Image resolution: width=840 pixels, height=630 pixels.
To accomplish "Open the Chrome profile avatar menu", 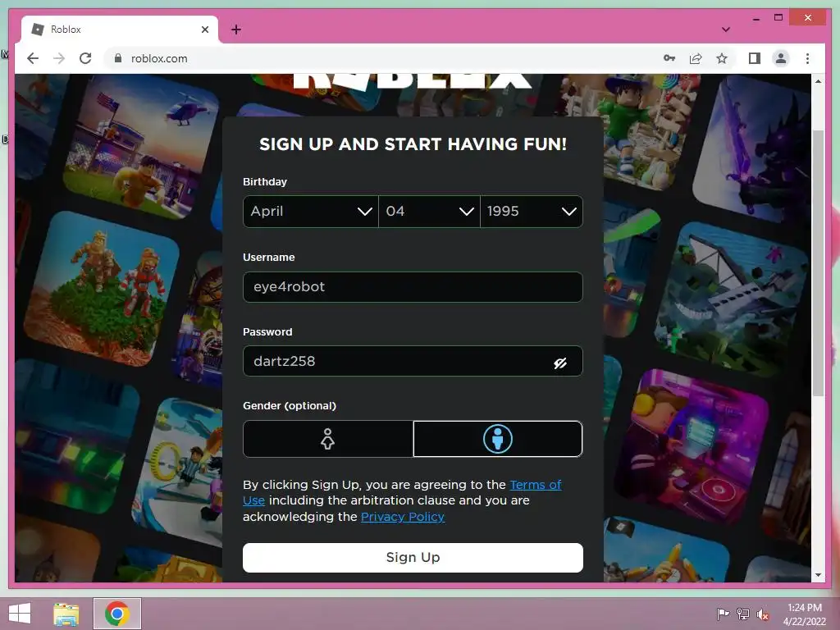I will click(781, 58).
